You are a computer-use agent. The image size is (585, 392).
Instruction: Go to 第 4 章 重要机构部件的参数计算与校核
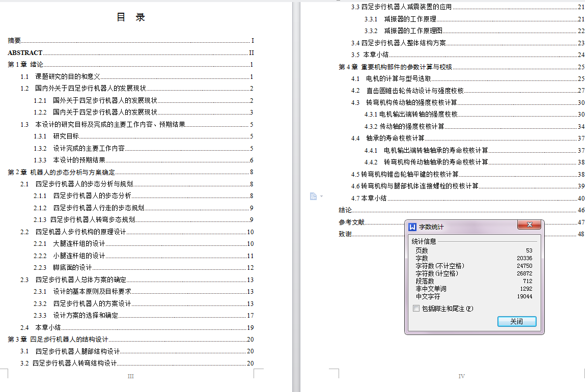point(461,67)
